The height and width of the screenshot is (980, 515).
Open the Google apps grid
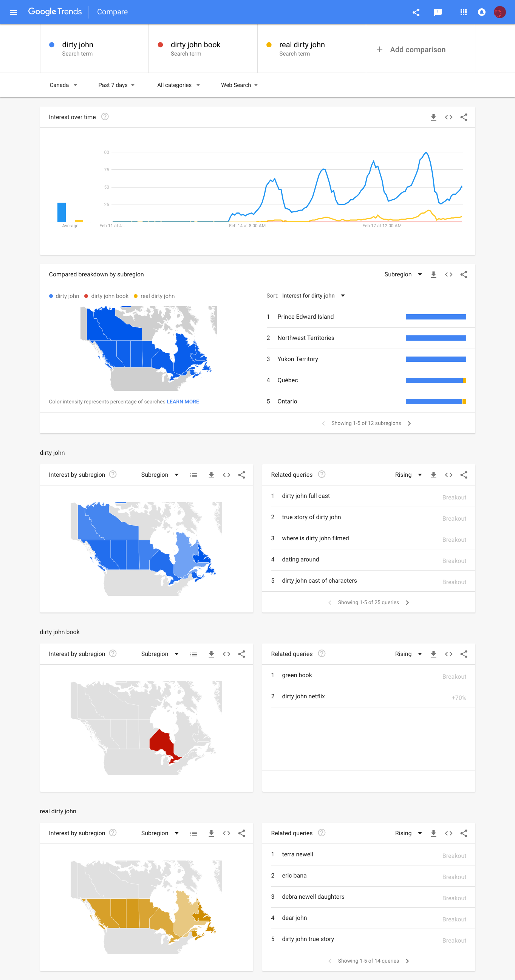pyautogui.click(x=463, y=12)
